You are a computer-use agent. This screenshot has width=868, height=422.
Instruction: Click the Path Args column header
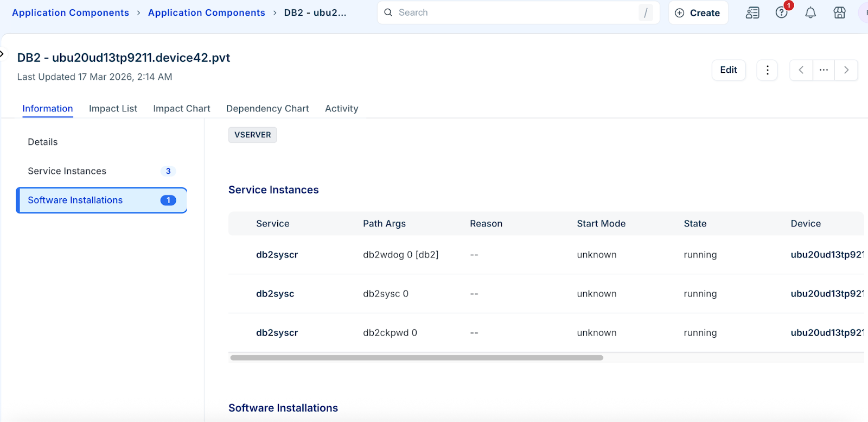[385, 224]
